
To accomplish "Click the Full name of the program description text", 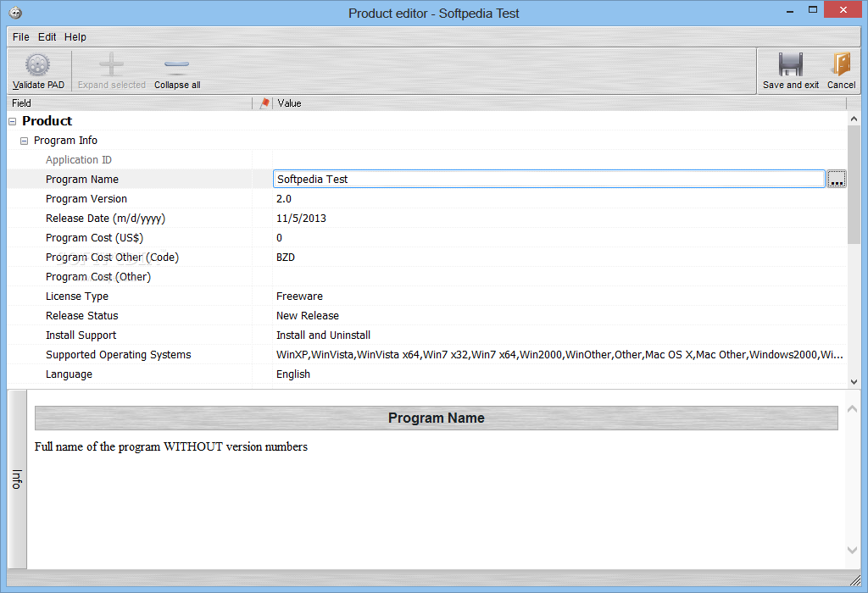I will (x=171, y=446).
